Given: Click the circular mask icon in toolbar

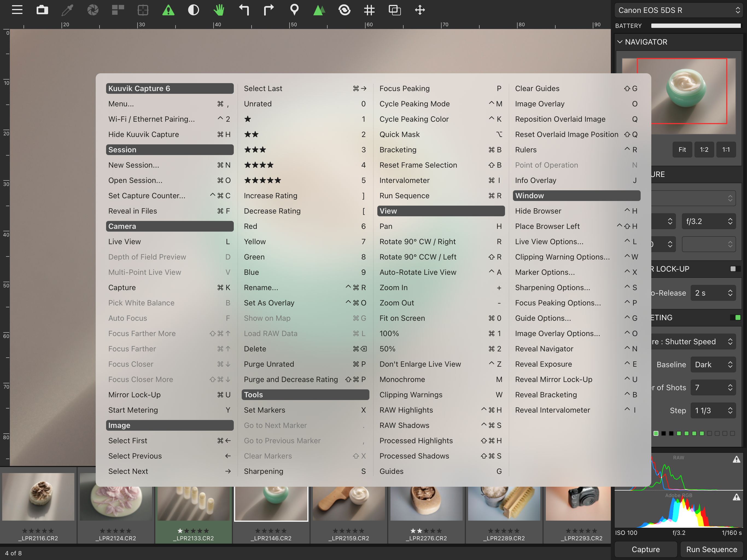Looking at the screenshot, I should (x=345, y=10).
